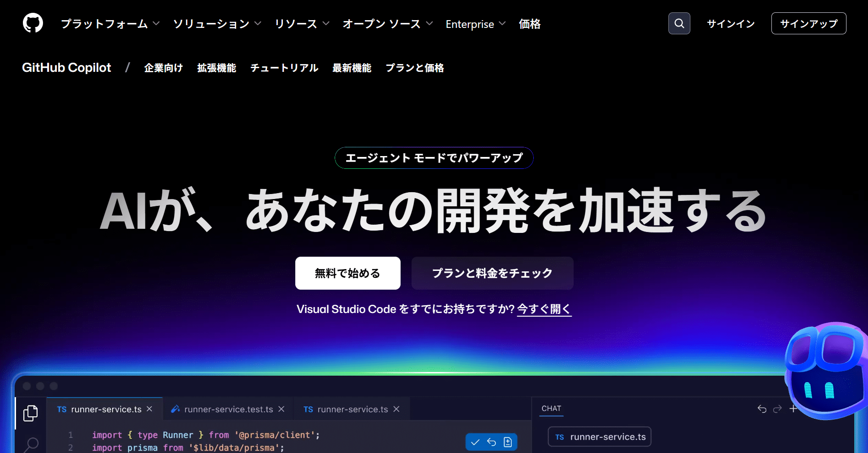868x453 pixels.
Task: Click code line 'import prisma from'
Action: coord(188,448)
